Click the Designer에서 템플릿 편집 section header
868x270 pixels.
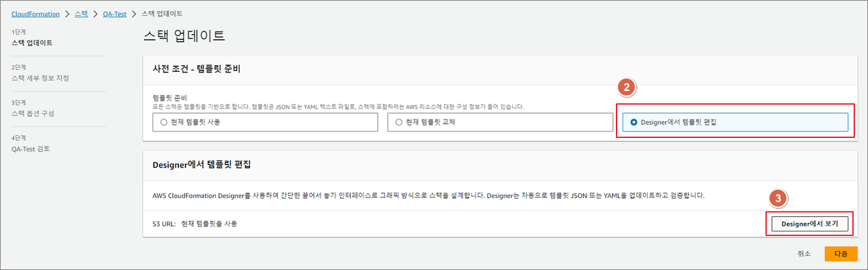coord(202,165)
